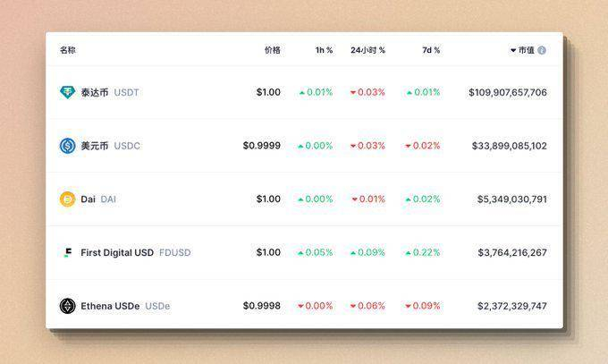Open First Digital USD FDUSD link
Screen dimensions: 608x364
(x=135, y=253)
